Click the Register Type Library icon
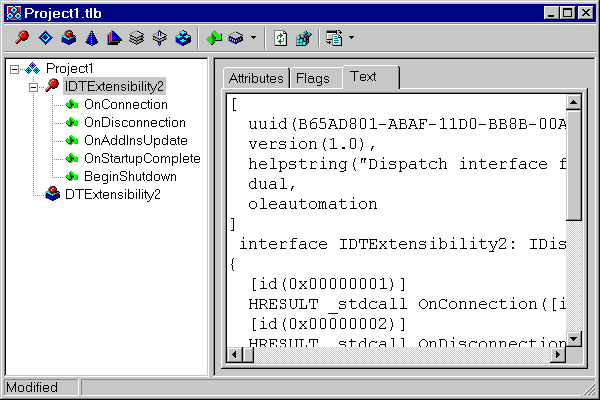The image size is (600, 400). pyautogui.click(x=304, y=39)
